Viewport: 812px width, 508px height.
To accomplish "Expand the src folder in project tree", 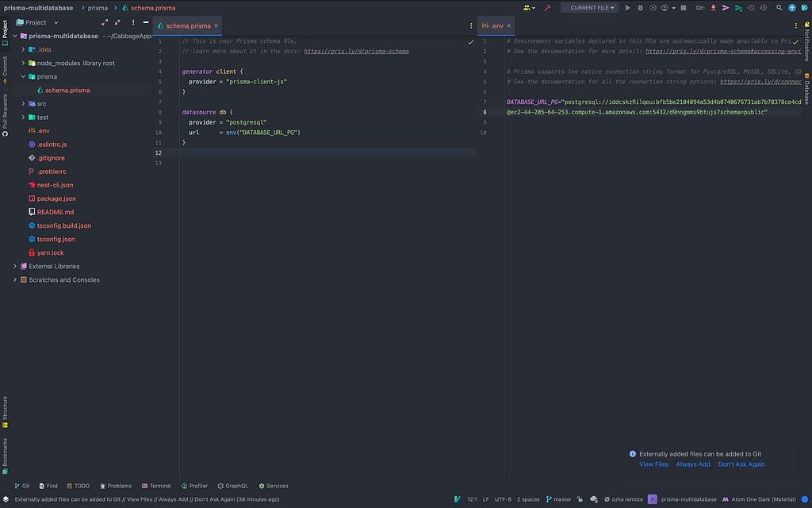I will click(x=24, y=104).
